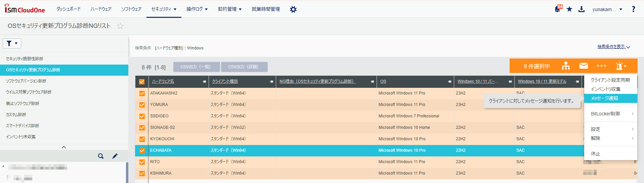Click the CSV出力（一覧） button
This screenshot has width=644, height=183.
[x=197, y=67]
